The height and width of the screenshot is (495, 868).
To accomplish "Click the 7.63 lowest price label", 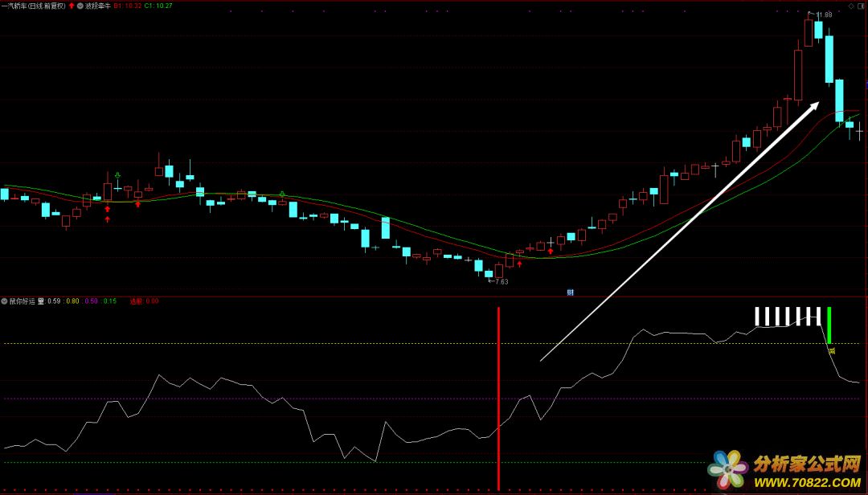I will [x=500, y=282].
